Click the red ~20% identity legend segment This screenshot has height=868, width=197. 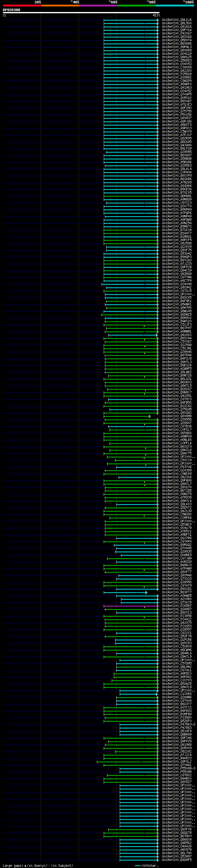22,6
